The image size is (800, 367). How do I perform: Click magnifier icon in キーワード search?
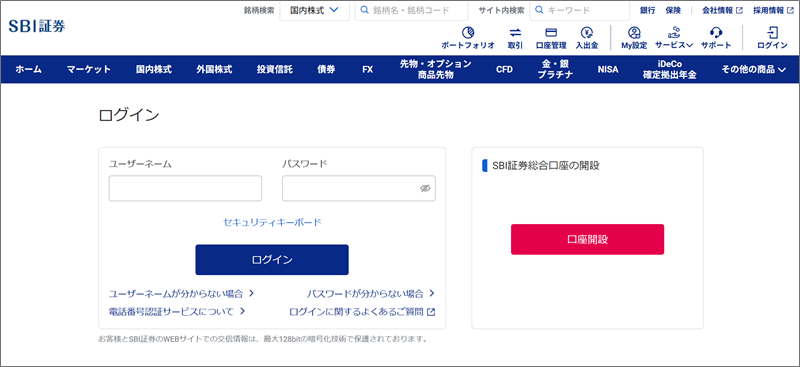pos(539,10)
